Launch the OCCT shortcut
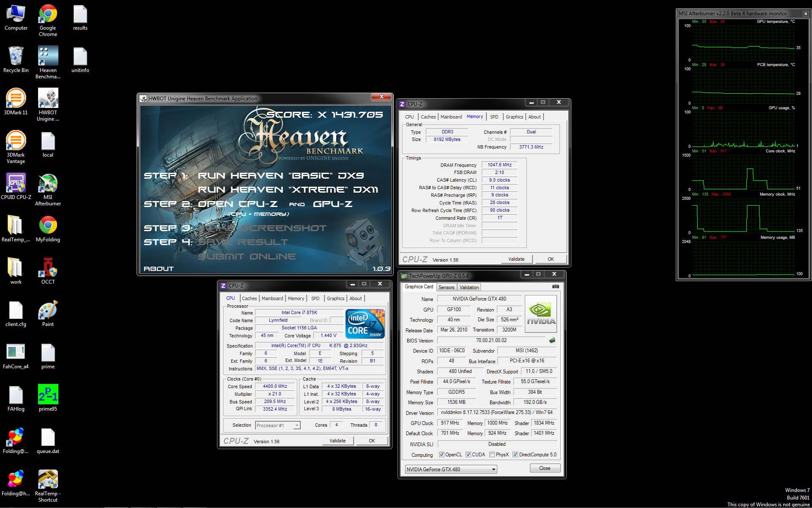The height and width of the screenshot is (508, 812). tap(48, 272)
